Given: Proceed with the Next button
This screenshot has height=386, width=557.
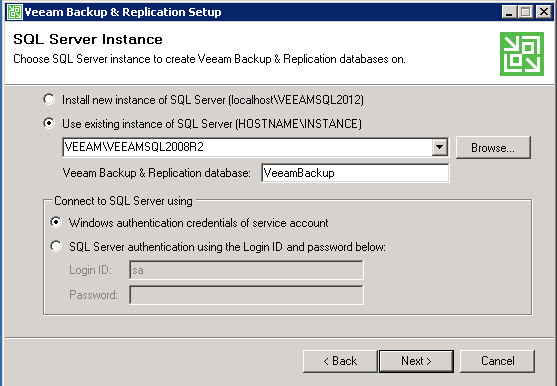Looking at the screenshot, I should coord(416,361).
